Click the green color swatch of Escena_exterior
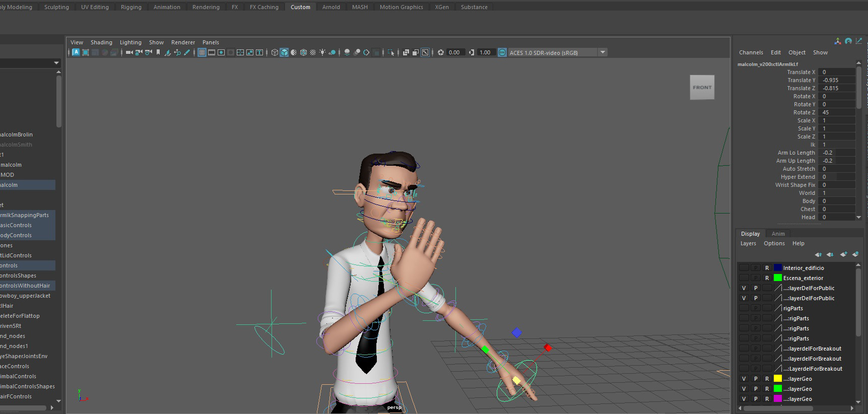The height and width of the screenshot is (414, 868). [x=778, y=278]
